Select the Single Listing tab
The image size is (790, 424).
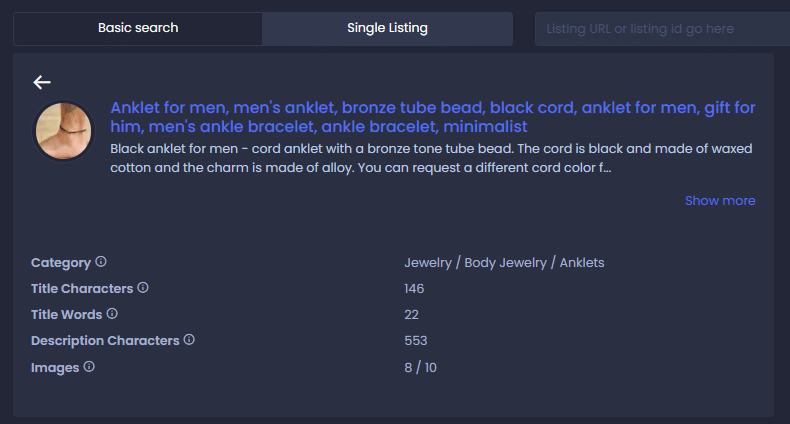point(387,28)
